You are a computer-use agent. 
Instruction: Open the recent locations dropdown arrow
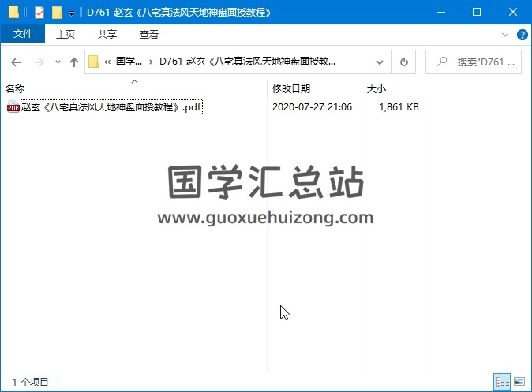pyautogui.click(x=58, y=62)
